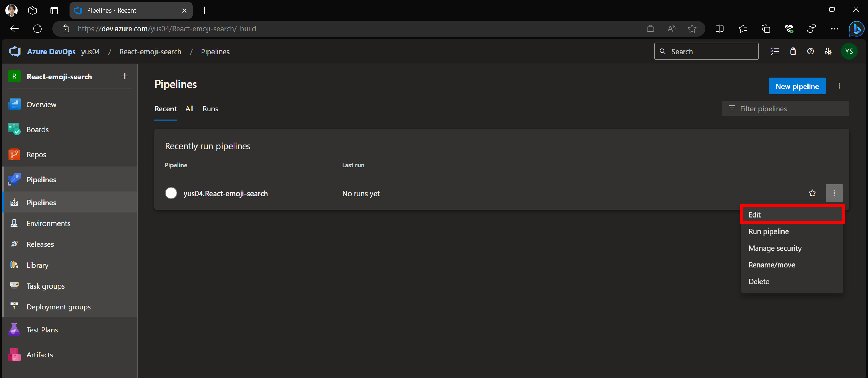Switch to the Runs tab

click(210, 109)
